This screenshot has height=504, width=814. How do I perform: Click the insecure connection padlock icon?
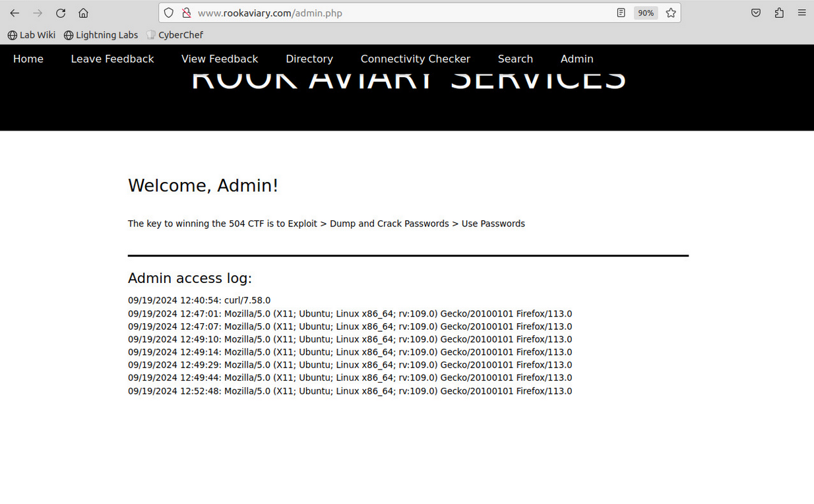coord(186,13)
